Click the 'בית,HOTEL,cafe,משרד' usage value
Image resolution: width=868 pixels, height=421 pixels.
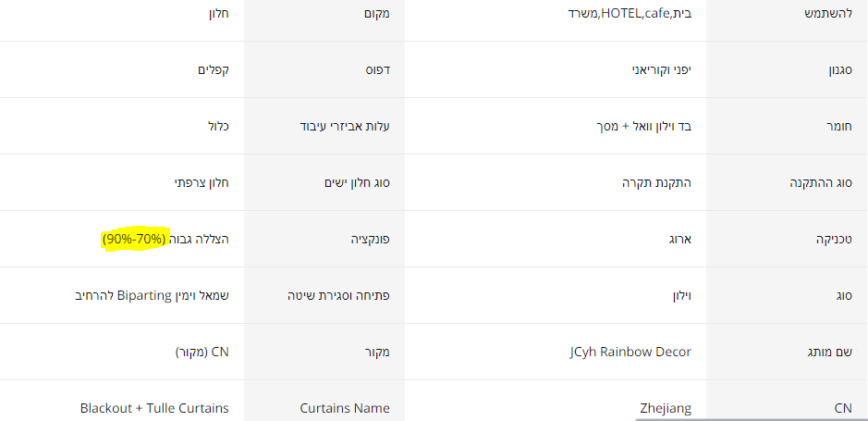click(x=629, y=14)
